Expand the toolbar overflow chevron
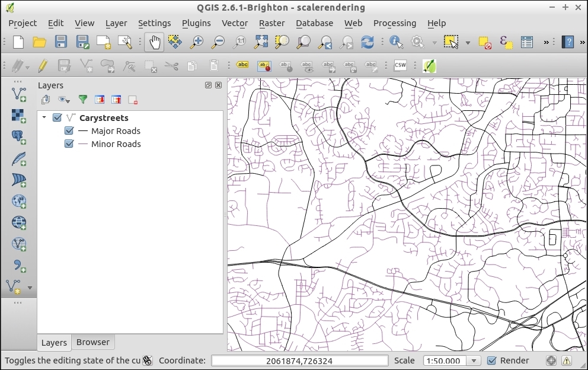Viewport: 588px width, 370px height. pyautogui.click(x=547, y=42)
